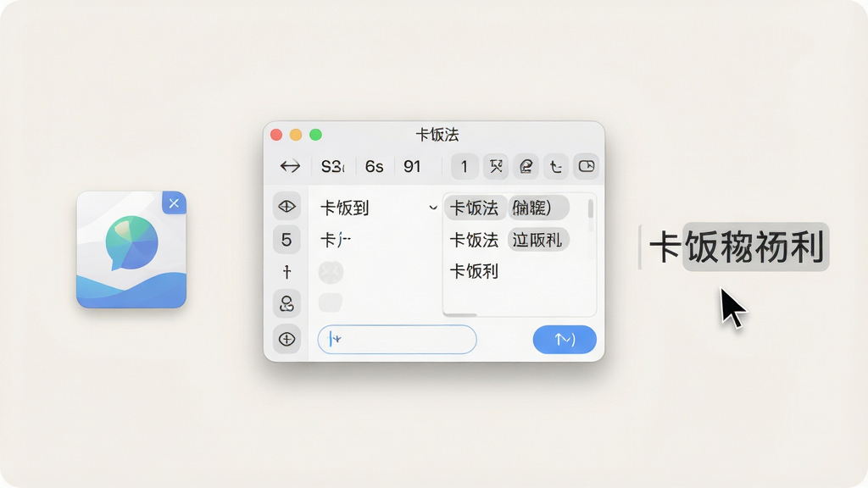Open the person profile sidebar icon
Screen dimensions: 868x488
[287, 303]
